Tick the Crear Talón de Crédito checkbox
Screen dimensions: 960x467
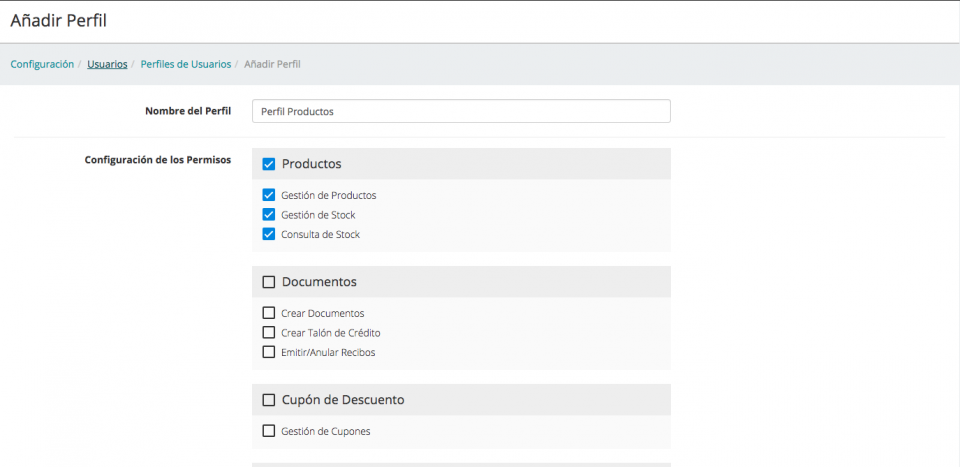point(268,332)
